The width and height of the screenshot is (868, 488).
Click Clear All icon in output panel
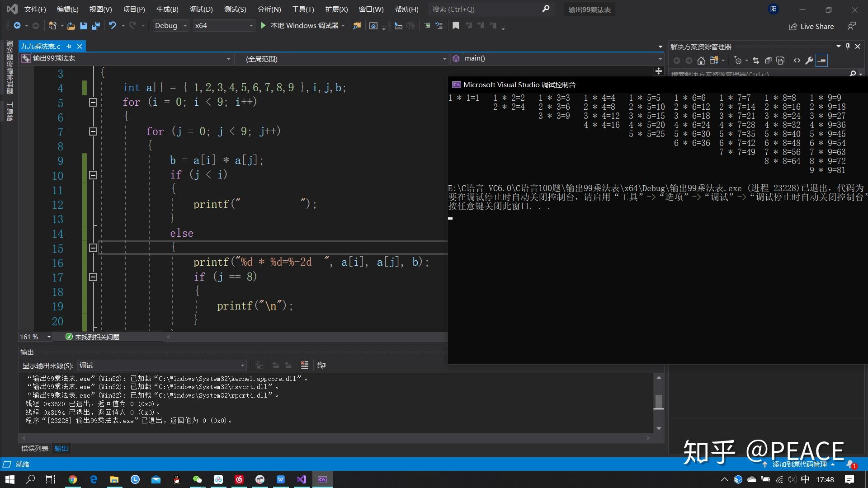[304, 365]
